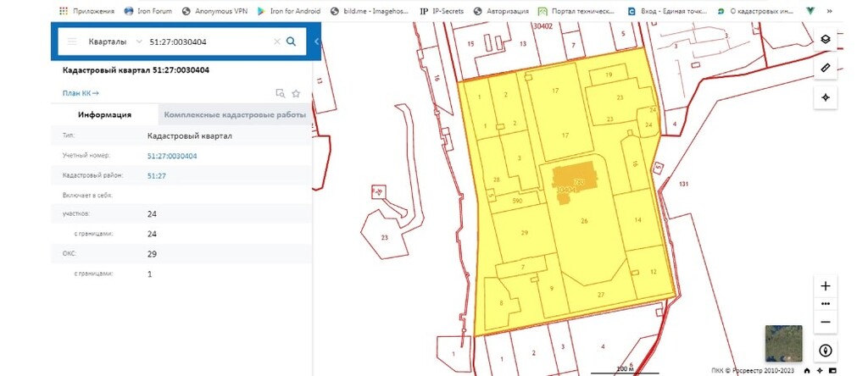Open the Портал техническ... bookmark

click(x=576, y=10)
